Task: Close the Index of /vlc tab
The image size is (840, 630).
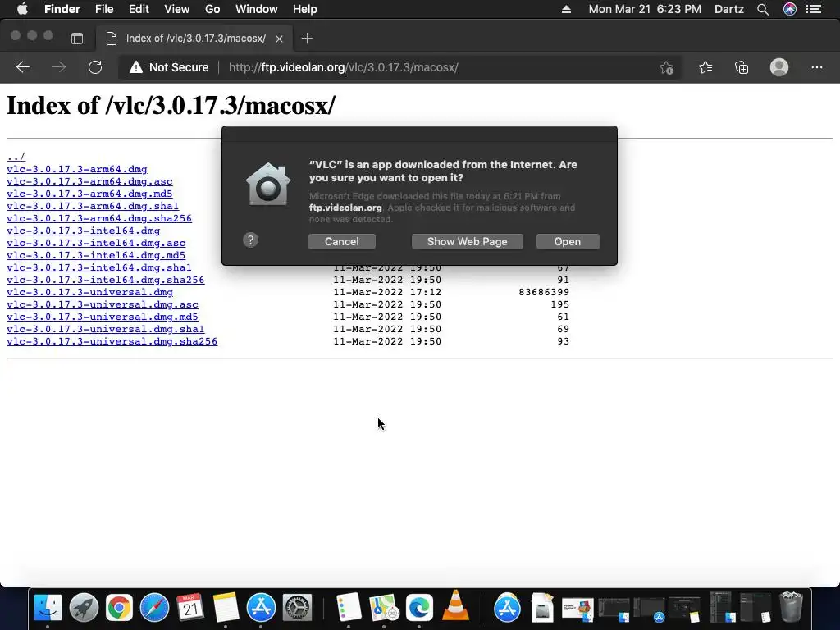Action: point(279,39)
